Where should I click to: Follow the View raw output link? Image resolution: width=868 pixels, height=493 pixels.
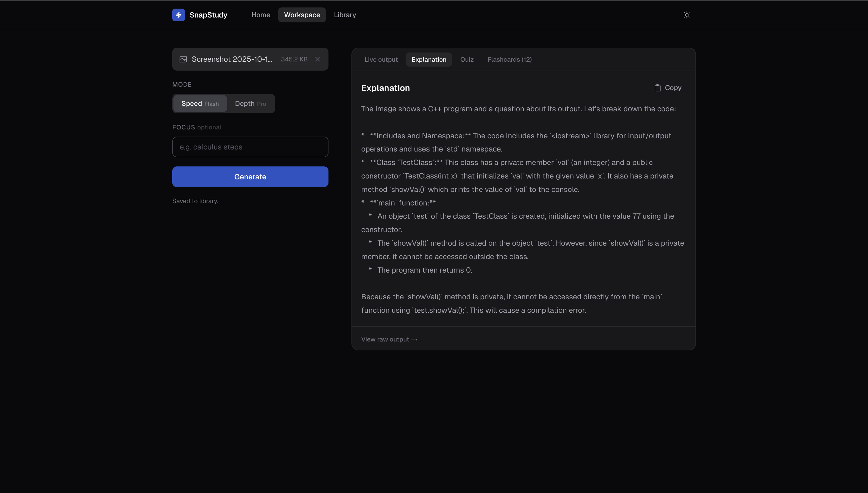tap(389, 339)
